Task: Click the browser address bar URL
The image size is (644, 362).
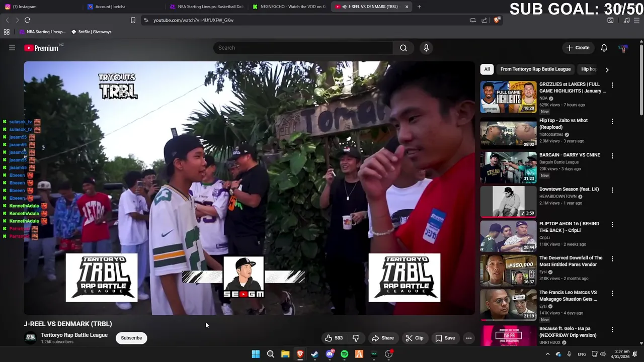Action: 193,20
